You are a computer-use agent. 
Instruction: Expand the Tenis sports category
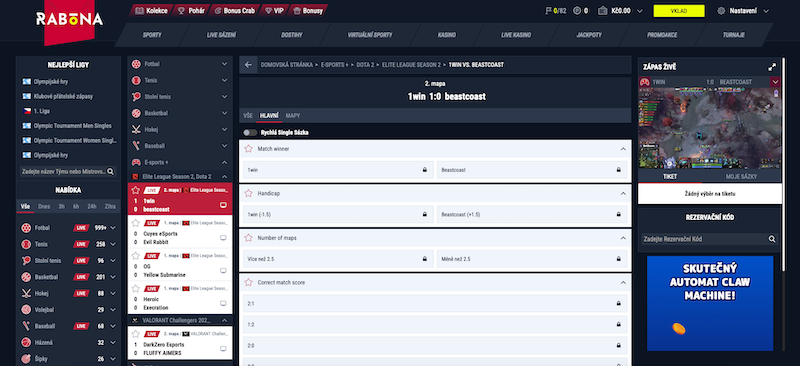pos(224,80)
